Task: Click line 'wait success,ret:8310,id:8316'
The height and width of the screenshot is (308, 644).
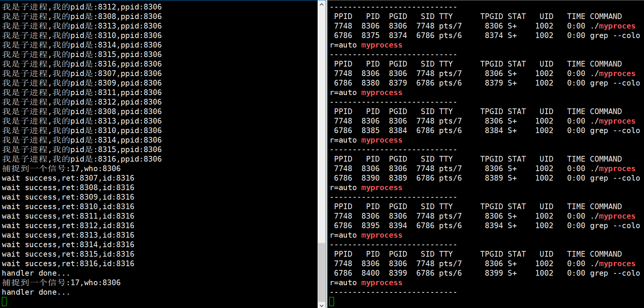Action: (x=68, y=206)
